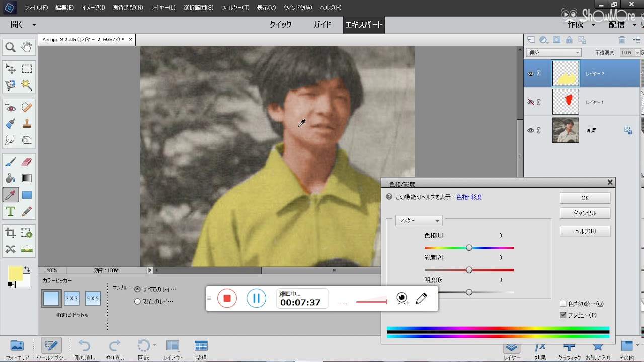Viewport: 644px width, 362px height.
Task: Choose the Crop tool
Action: pyautogui.click(x=10, y=233)
